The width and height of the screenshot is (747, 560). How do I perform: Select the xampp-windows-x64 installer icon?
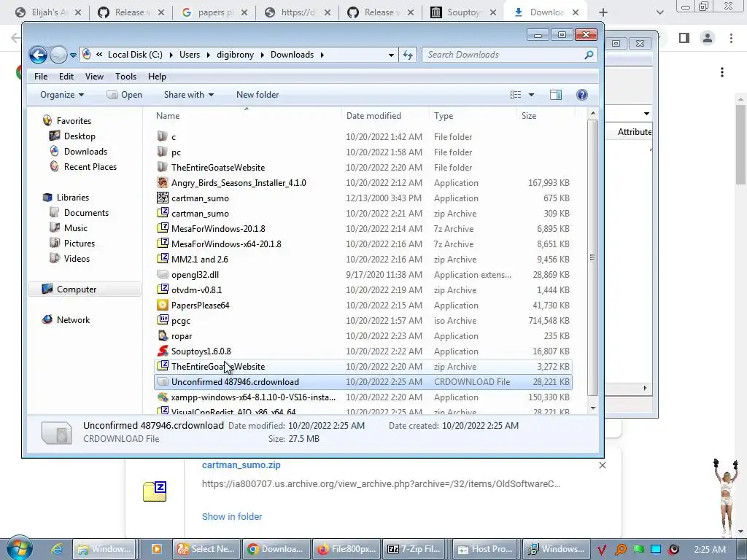163,397
